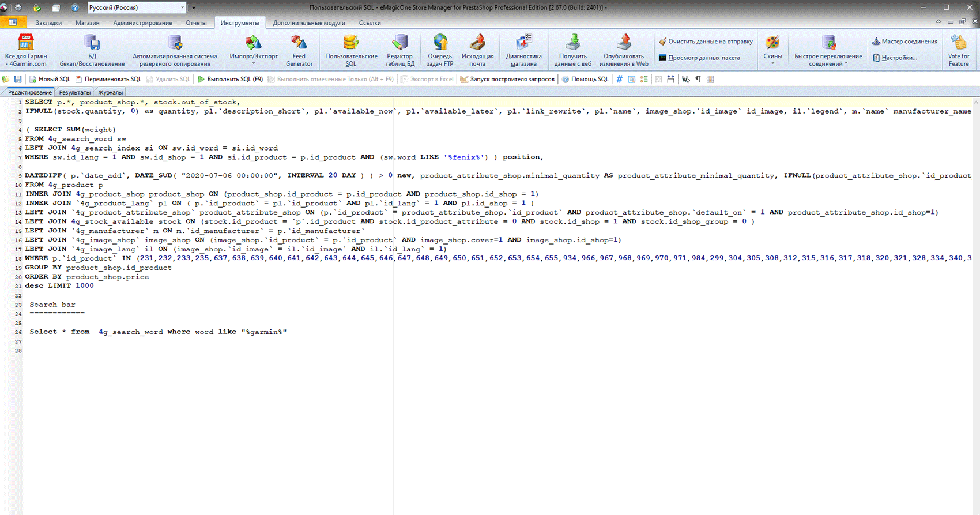The width and height of the screenshot is (980, 515).
Task: Open Очередь задач FTP
Action: [x=440, y=50]
